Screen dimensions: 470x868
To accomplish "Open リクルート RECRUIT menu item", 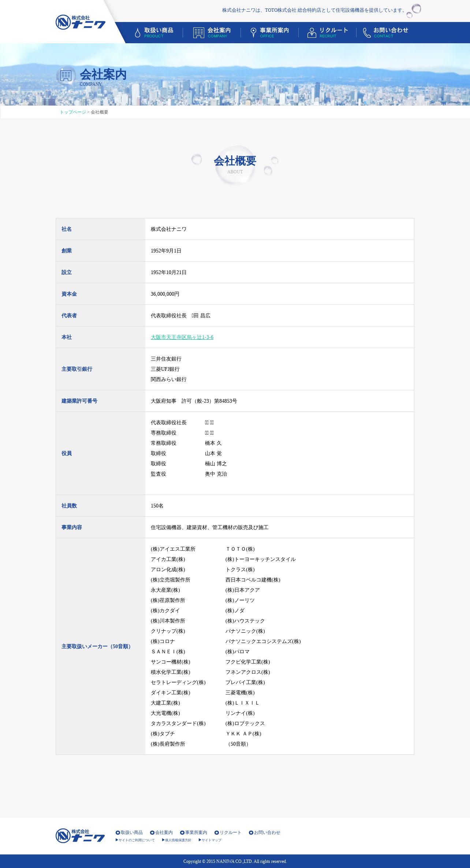I will pyautogui.click(x=328, y=33).
